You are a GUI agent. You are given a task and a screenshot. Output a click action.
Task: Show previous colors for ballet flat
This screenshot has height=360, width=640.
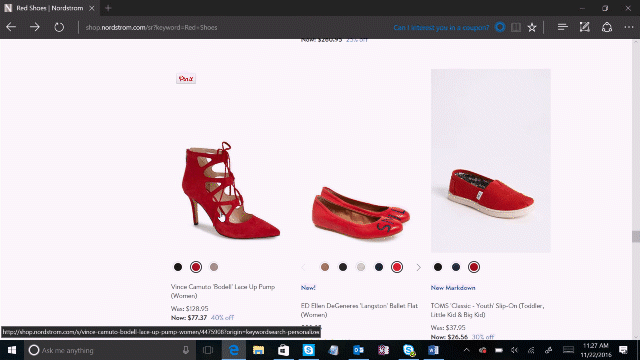[x=303, y=267]
